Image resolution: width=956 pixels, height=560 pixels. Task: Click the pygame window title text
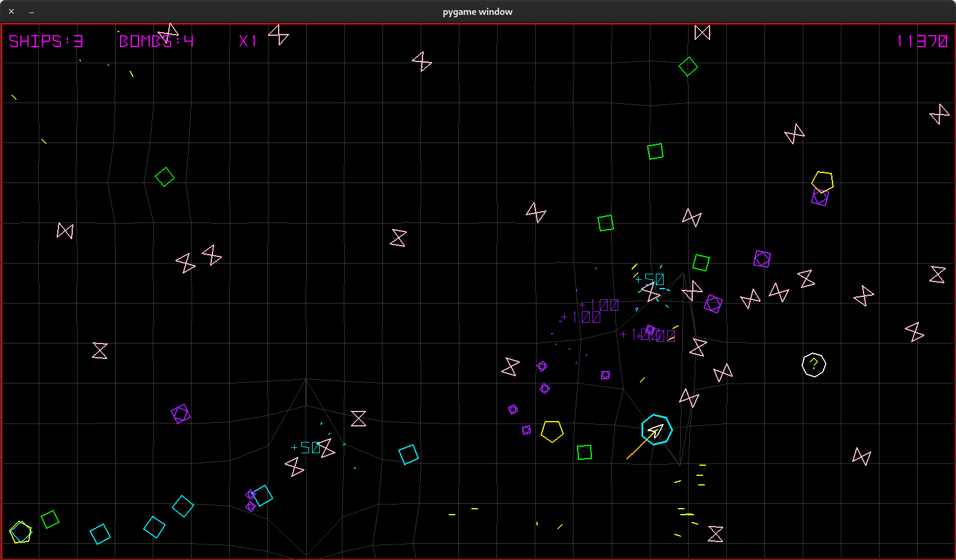click(x=477, y=12)
